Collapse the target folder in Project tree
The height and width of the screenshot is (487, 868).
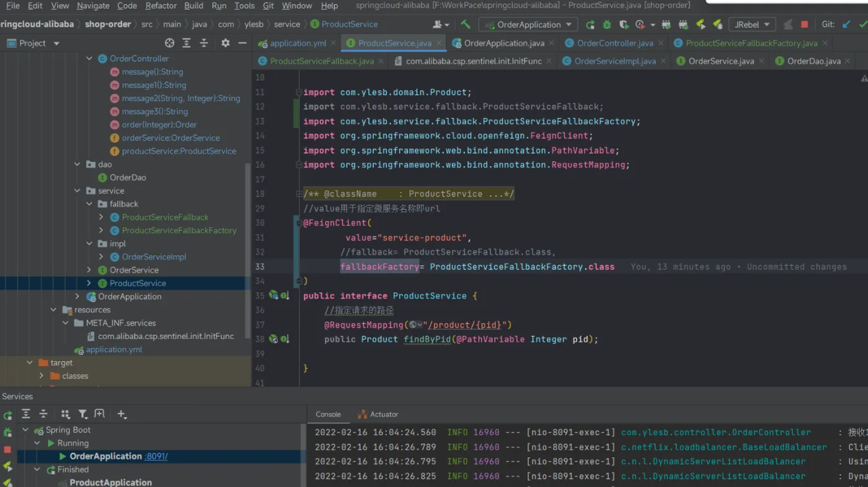(x=30, y=363)
